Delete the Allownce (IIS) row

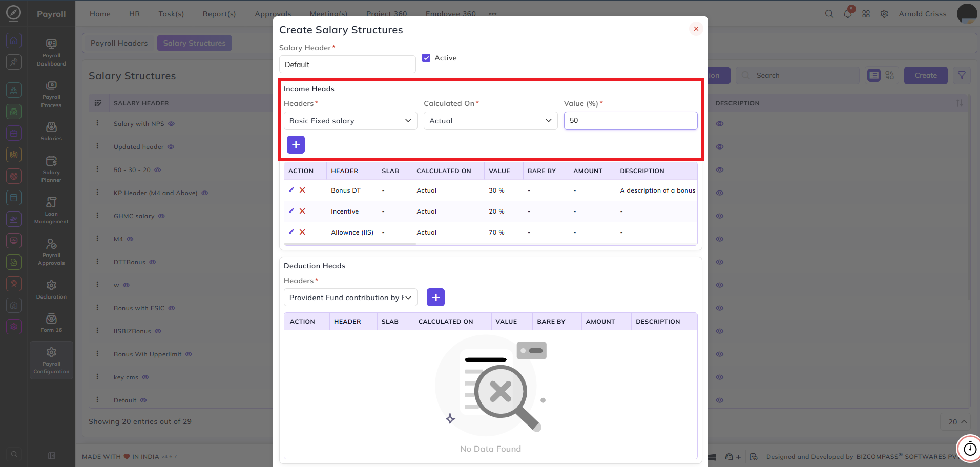[x=302, y=232]
